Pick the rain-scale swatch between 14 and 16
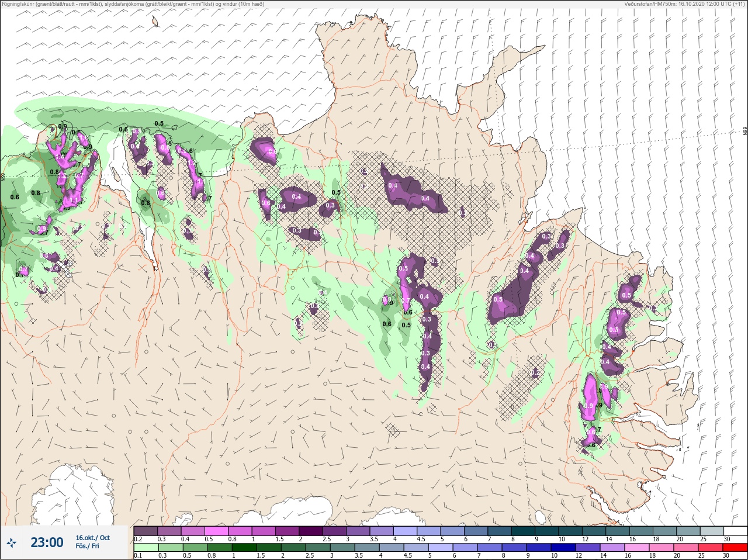 point(612,548)
